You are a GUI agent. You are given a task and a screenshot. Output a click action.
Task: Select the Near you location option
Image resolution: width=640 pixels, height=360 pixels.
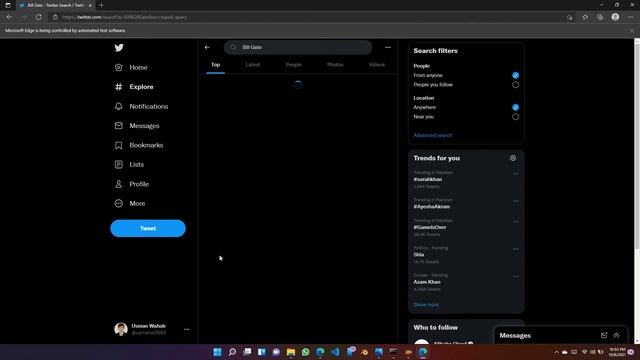(516, 117)
